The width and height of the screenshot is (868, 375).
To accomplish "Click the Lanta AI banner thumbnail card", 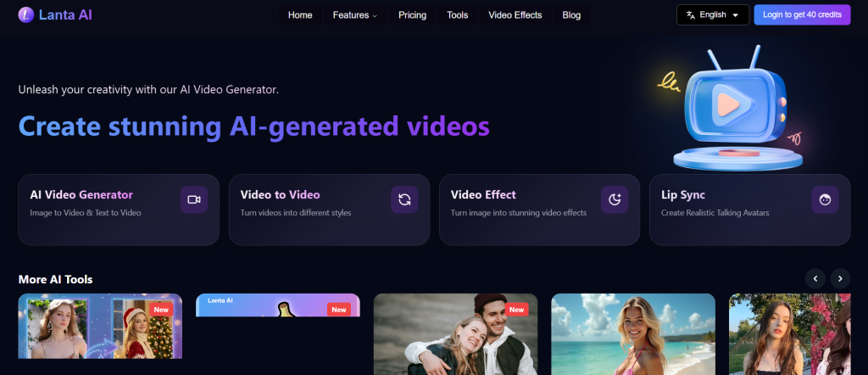I will (x=277, y=305).
